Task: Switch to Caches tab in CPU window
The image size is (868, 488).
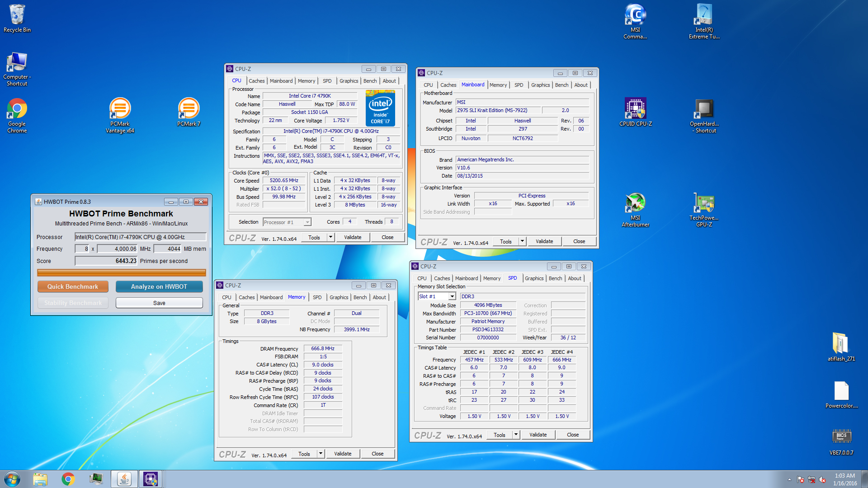Action: click(256, 81)
